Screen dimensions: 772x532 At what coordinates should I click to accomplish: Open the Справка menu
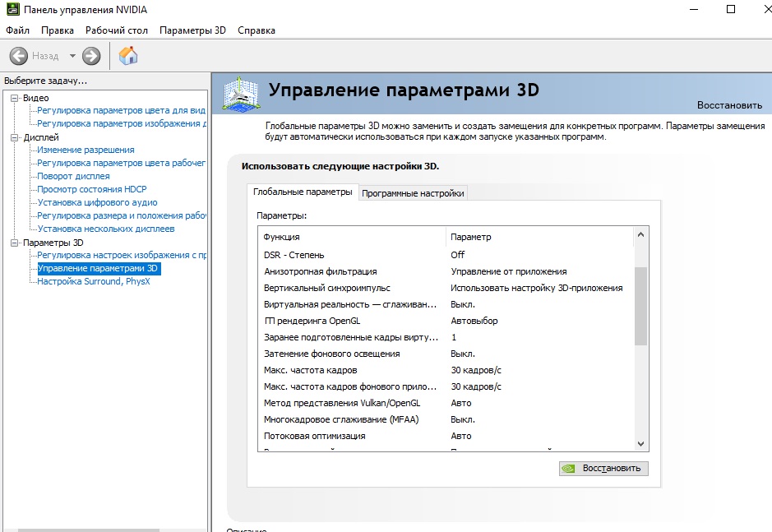click(257, 30)
